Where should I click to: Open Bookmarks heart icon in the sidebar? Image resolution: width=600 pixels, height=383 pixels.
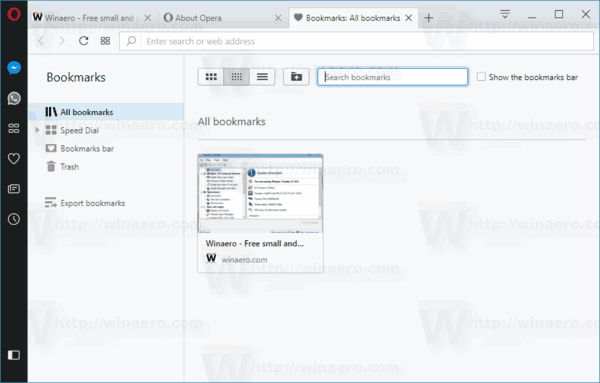14,158
